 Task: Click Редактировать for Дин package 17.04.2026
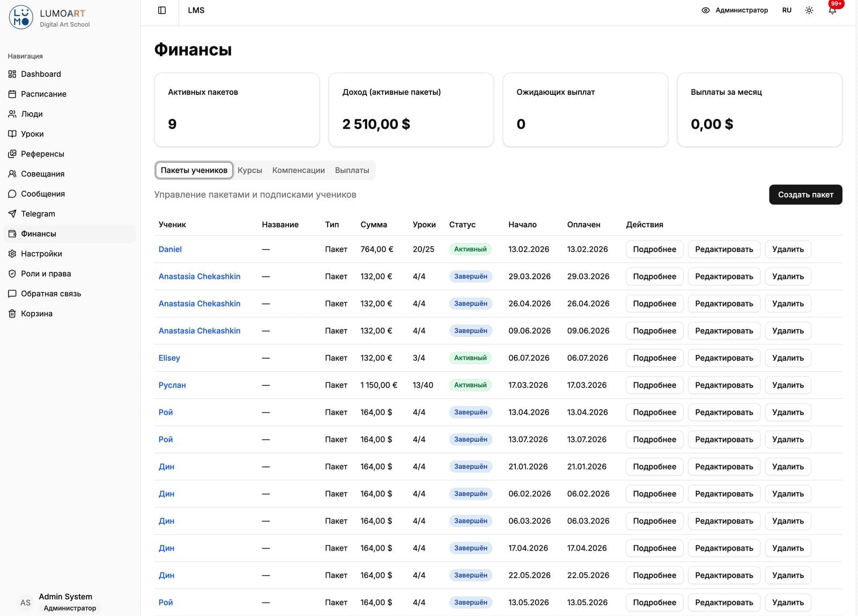pos(724,548)
